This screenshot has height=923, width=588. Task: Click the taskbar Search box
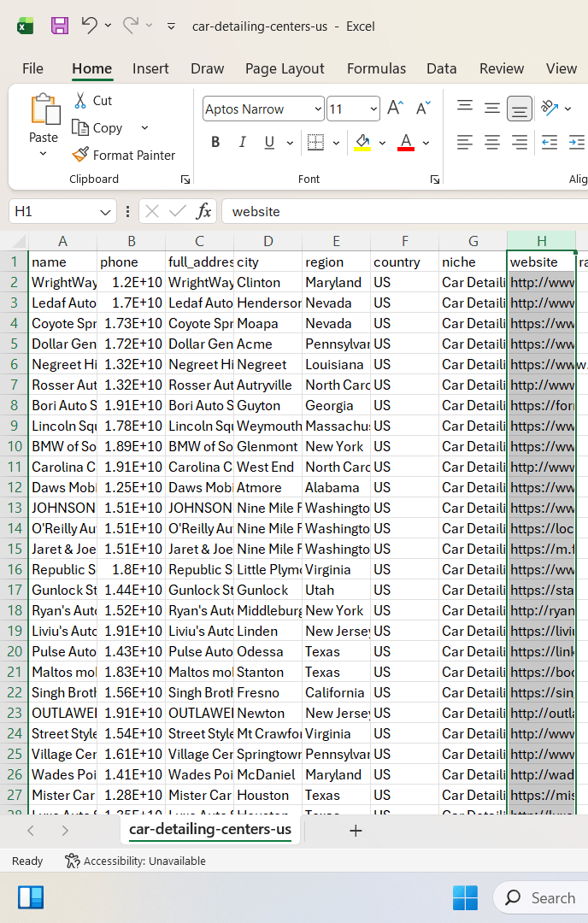pyautogui.click(x=540, y=897)
